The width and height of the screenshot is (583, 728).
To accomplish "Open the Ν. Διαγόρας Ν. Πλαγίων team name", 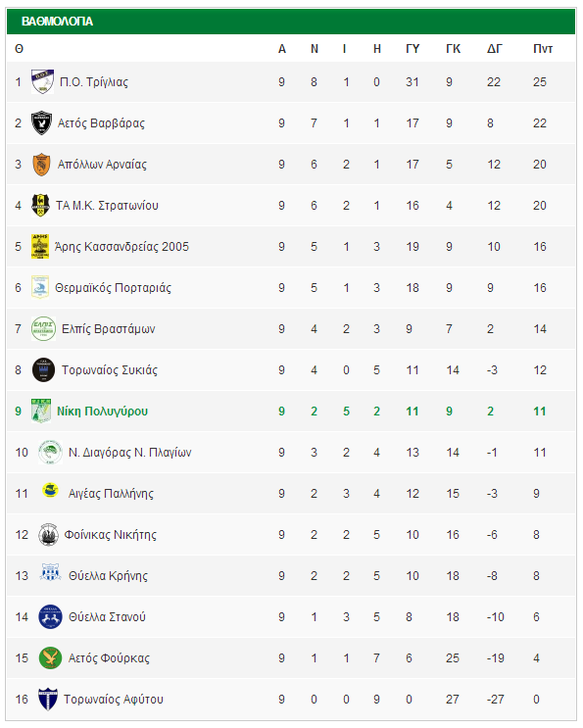I will point(129,453).
